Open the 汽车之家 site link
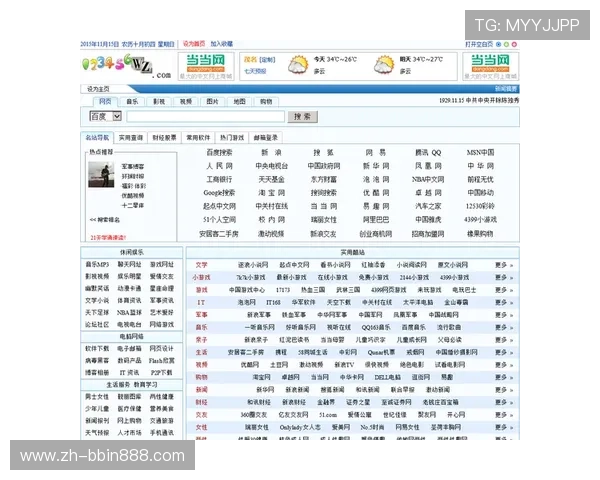The width and height of the screenshot is (600, 480). [x=428, y=206]
